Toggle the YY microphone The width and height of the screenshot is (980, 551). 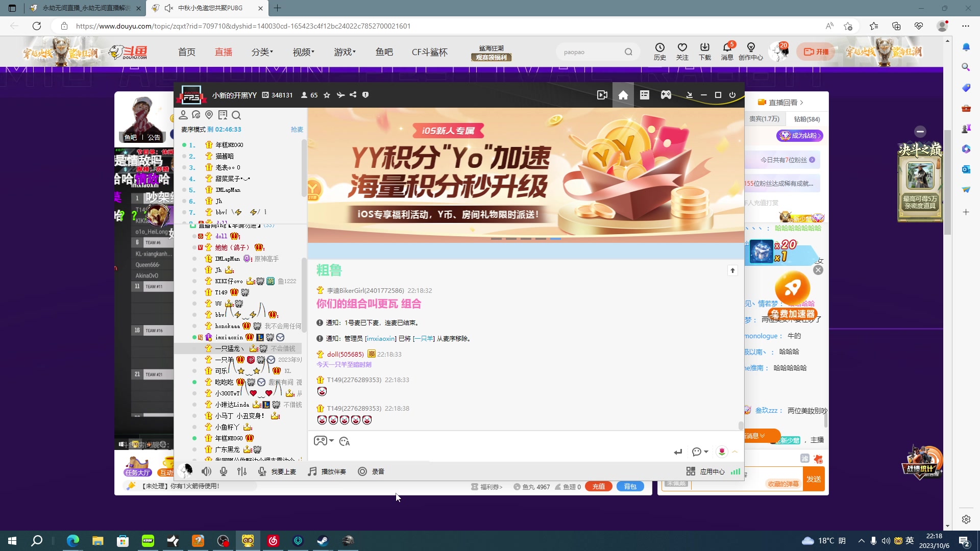(x=224, y=471)
